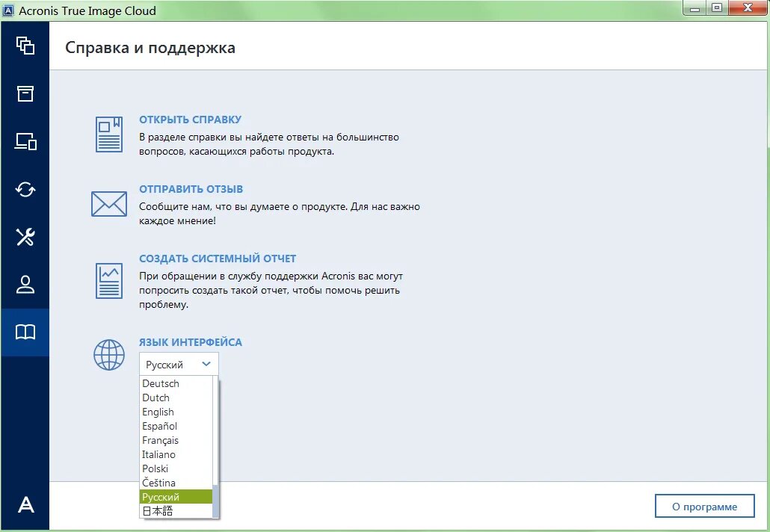770x532 pixels.
Task: Open the Archive section in sidebar
Action: tap(25, 93)
